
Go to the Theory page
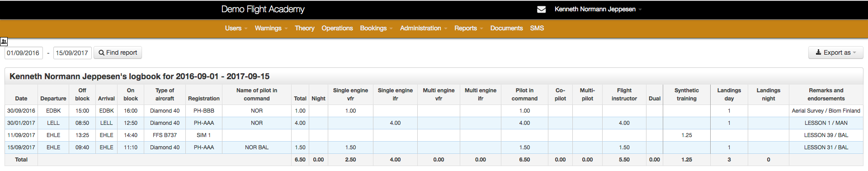click(304, 28)
